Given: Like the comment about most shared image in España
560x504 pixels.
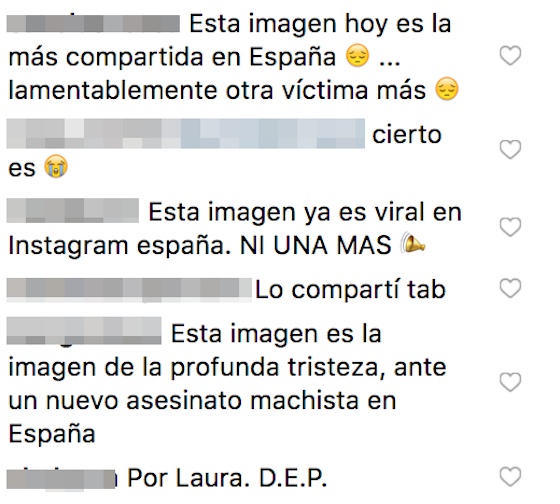Looking at the screenshot, I should 510,56.
